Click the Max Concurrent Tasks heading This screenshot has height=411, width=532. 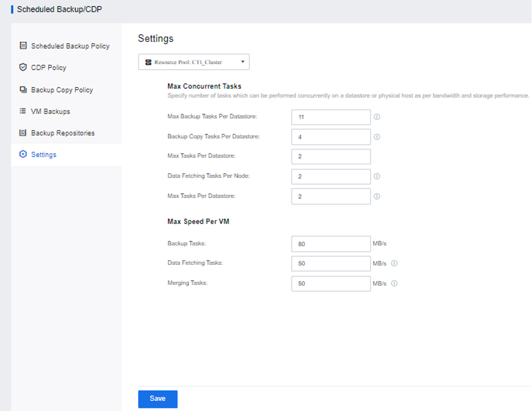coord(204,86)
